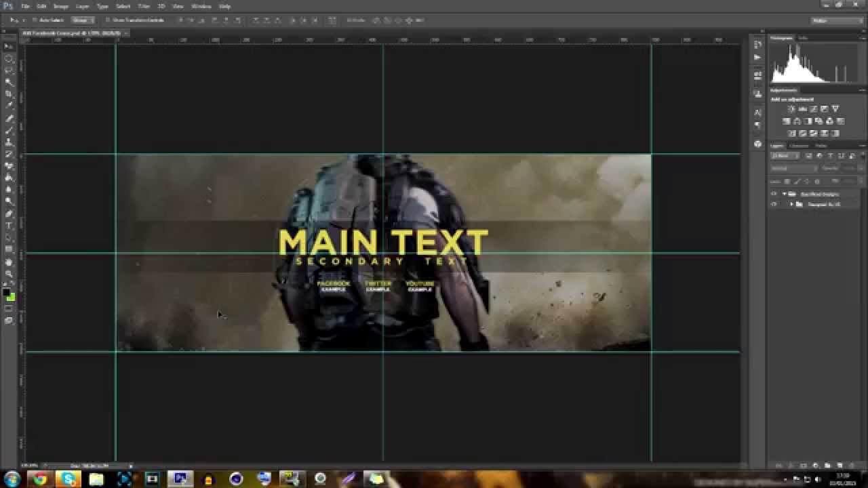Select the History Brush tool
Image resolution: width=868 pixels, height=488 pixels.
click(x=9, y=155)
